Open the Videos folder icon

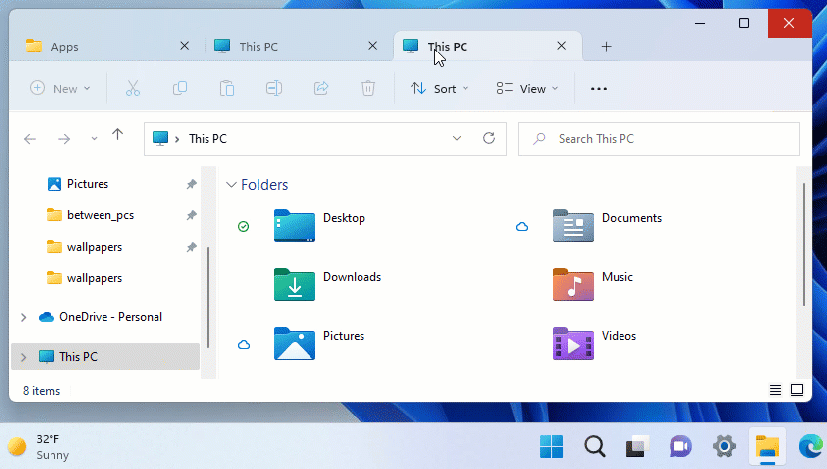pos(573,344)
